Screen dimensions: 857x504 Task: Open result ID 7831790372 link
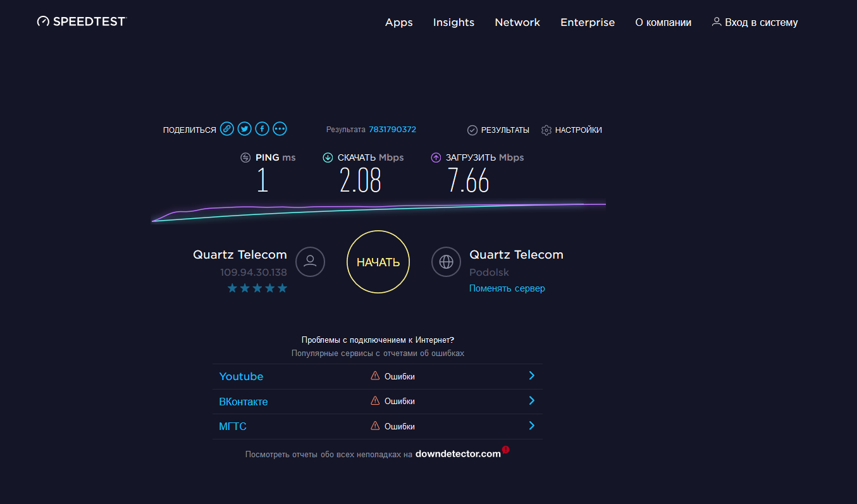(x=392, y=129)
